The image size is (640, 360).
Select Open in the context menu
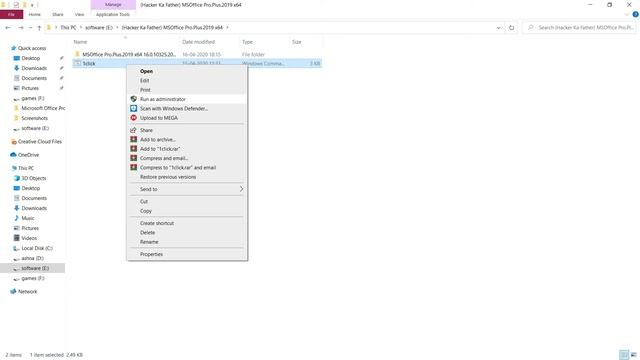[187, 71]
